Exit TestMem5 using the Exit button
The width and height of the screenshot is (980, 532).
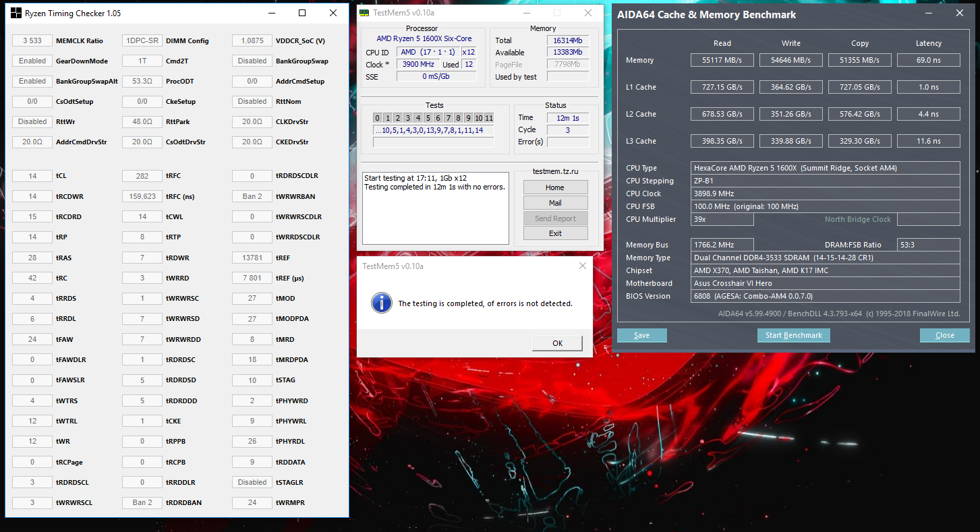click(555, 233)
